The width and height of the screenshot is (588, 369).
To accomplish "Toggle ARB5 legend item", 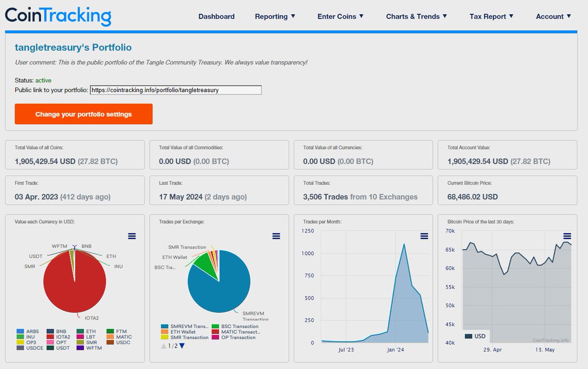I will [27, 331].
